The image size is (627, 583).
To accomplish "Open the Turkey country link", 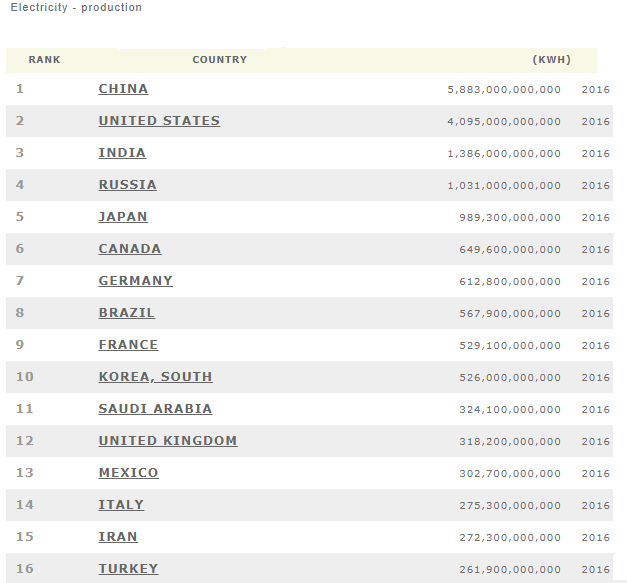I will point(128,569).
